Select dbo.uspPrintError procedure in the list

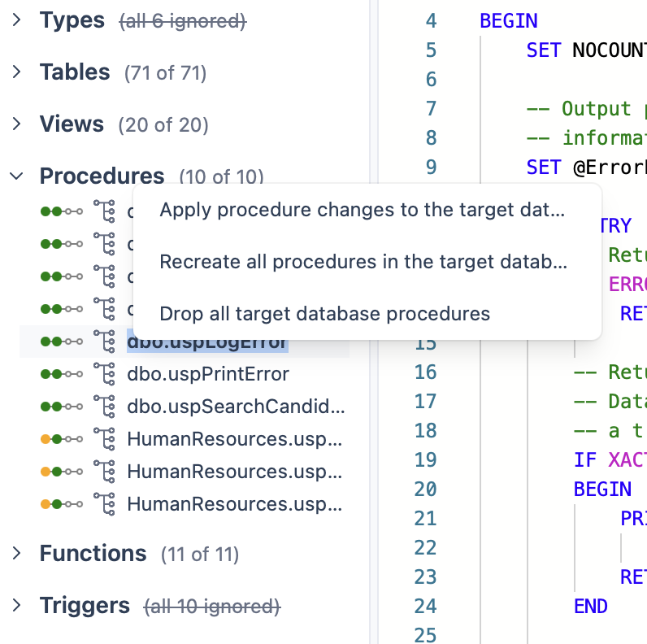pyautogui.click(x=208, y=374)
